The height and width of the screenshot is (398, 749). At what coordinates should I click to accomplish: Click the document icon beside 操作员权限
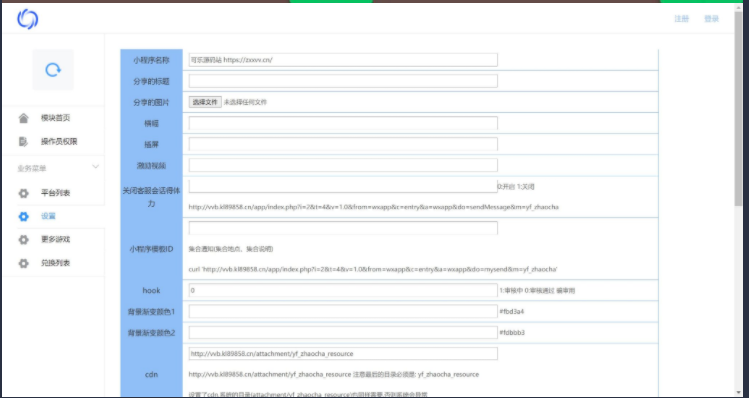coord(23,141)
